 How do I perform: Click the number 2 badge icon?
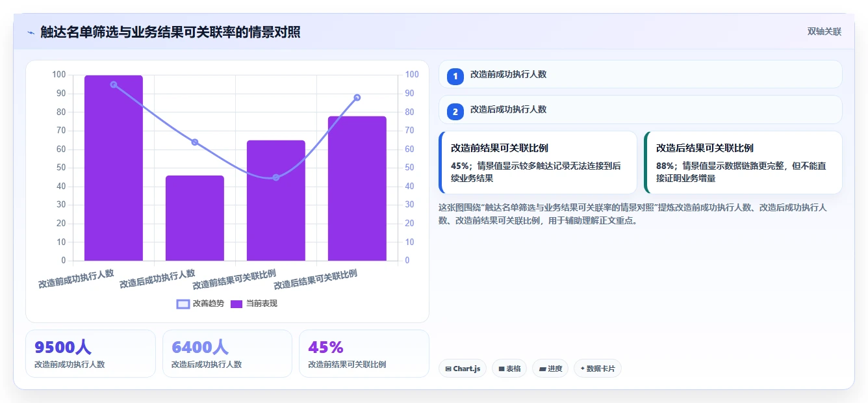tap(455, 112)
